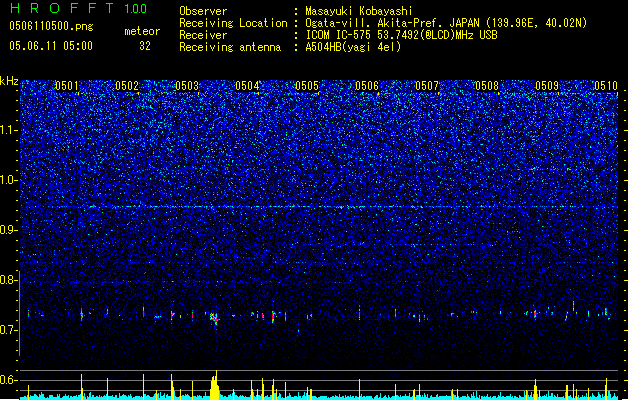Click the 0506 time marker

[x=367, y=86]
